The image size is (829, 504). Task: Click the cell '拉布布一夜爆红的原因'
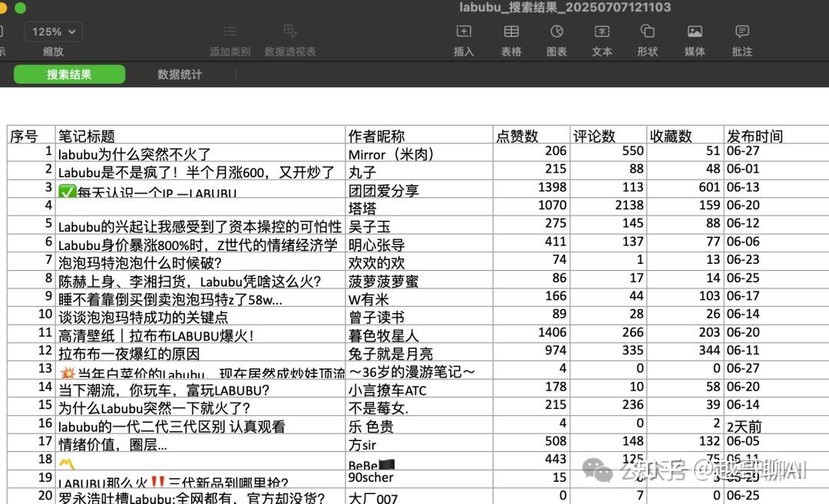pyautogui.click(x=200, y=352)
